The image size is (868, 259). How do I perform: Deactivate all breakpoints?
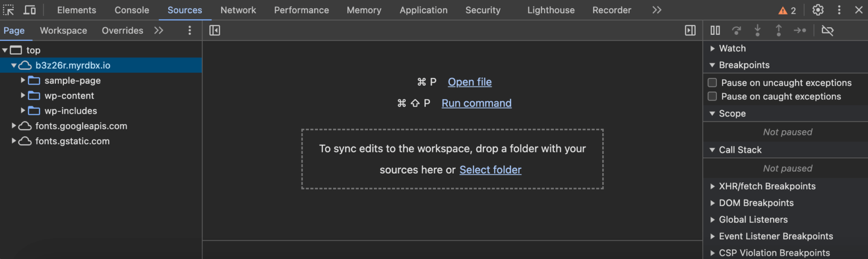pos(827,30)
